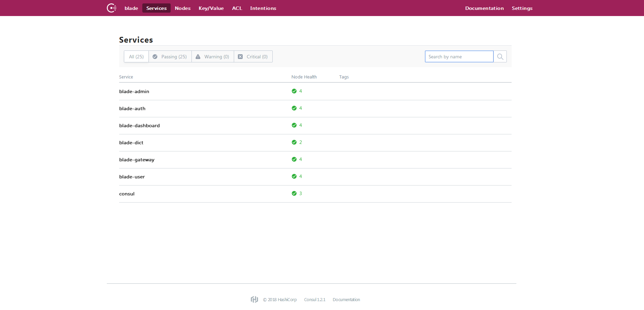Click blade-gateway health check icon
This screenshot has width=644, height=310.
(x=294, y=159)
